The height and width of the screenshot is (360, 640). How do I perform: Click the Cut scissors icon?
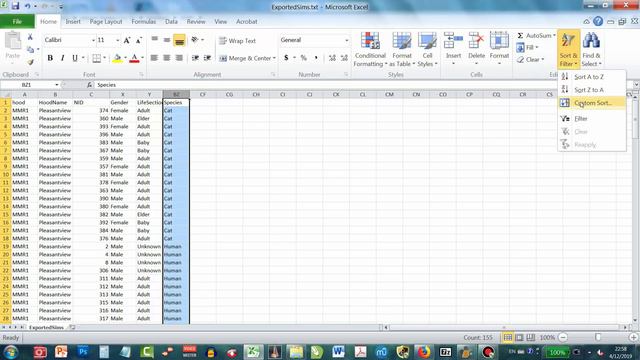[30, 37]
